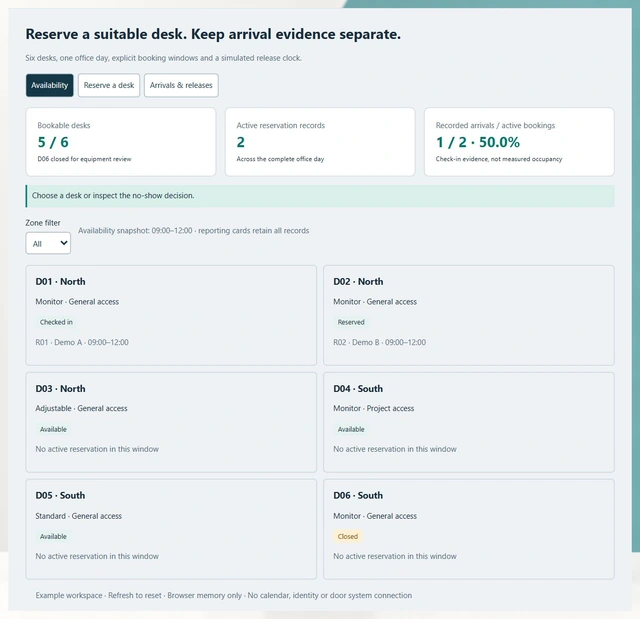Click the Active reservation records label
Screen dimensions: 640x619
tap(281, 125)
